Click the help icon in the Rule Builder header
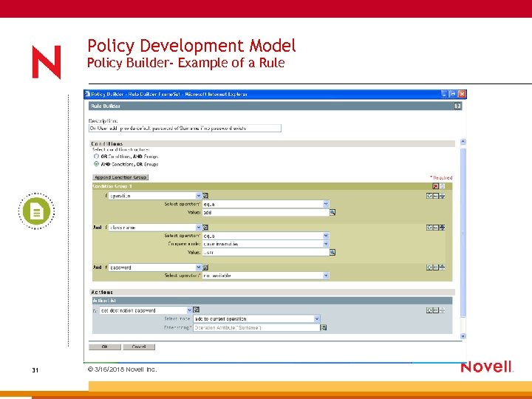The width and height of the screenshot is (532, 399). (x=457, y=106)
